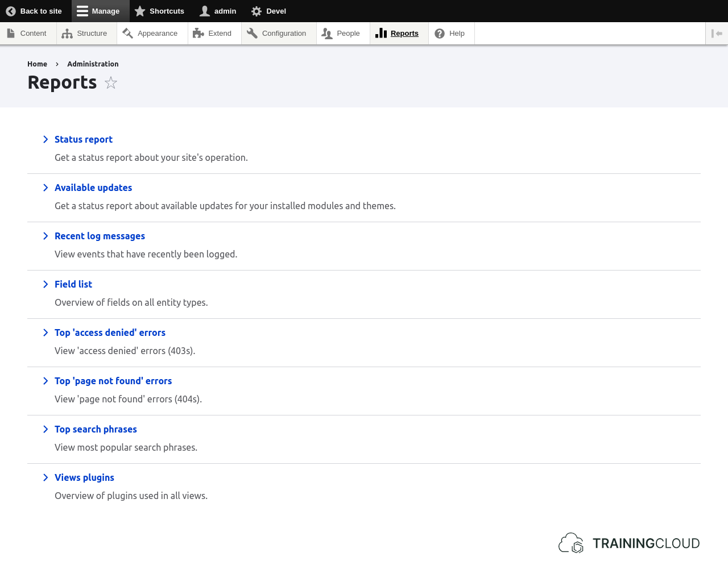Click the Manage toolbar label
Viewport: 728px width, 582px height.
[x=106, y=11]
